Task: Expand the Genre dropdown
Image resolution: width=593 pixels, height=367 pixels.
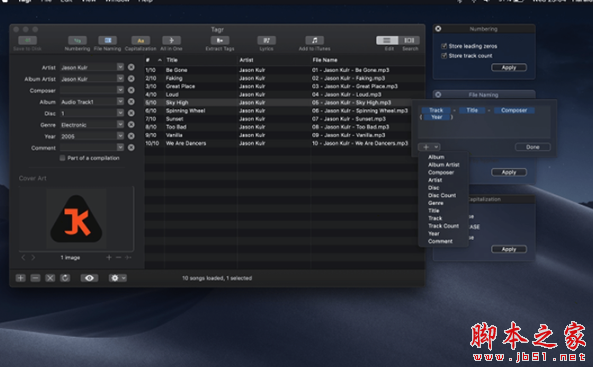Action: pos(120,124)
